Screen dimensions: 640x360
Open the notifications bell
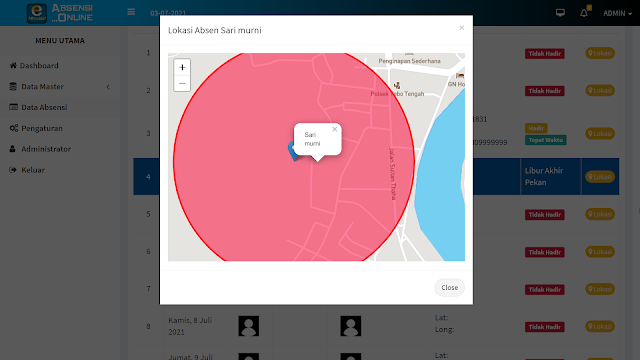tap(584, 13)
